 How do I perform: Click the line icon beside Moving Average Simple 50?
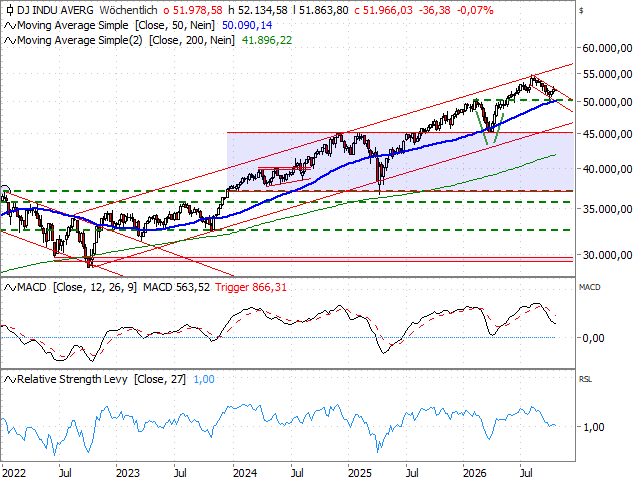[10, 26]
